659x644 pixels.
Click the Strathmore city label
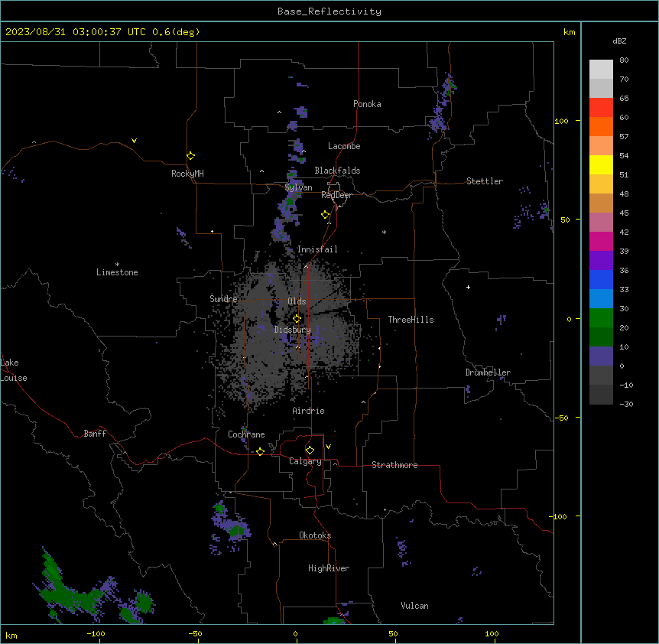point(394,465)
